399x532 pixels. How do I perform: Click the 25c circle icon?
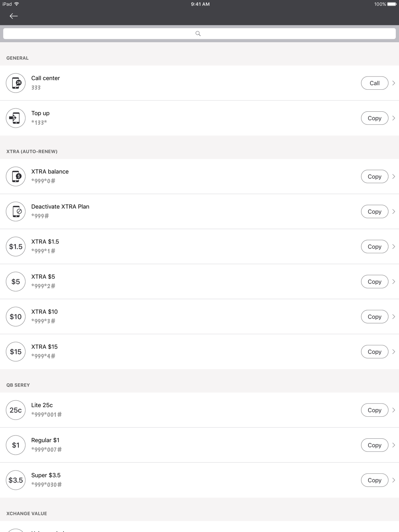(x=16, y=410)
